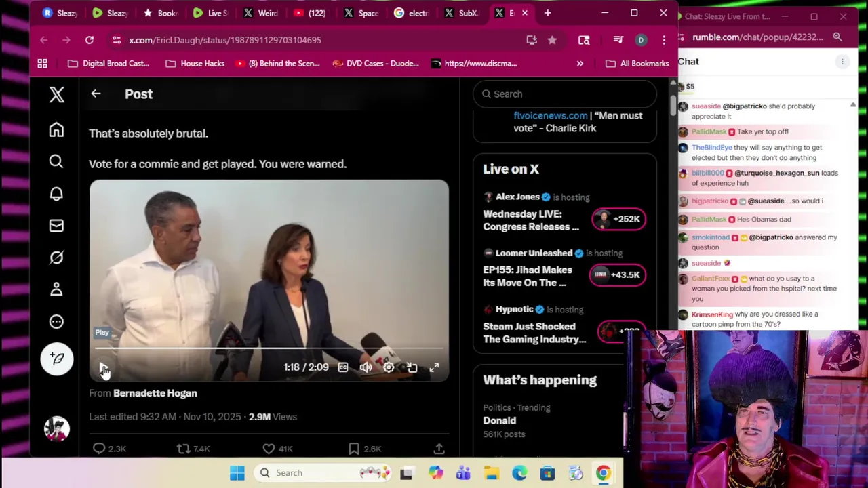The height and width of the screenshot is (488, 868).
Task: Go to X home via logo
Action: coord(56,94)
